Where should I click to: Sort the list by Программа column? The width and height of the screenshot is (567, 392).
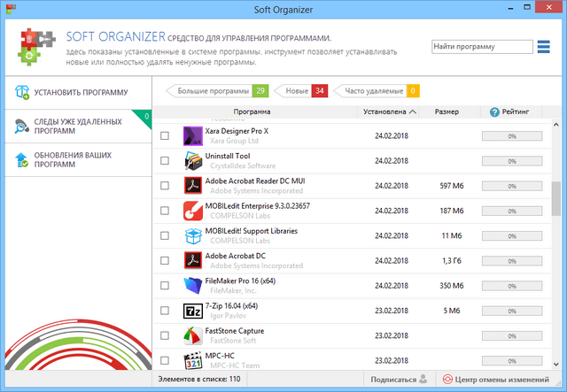pyautogui.click(x=252, y=112)
